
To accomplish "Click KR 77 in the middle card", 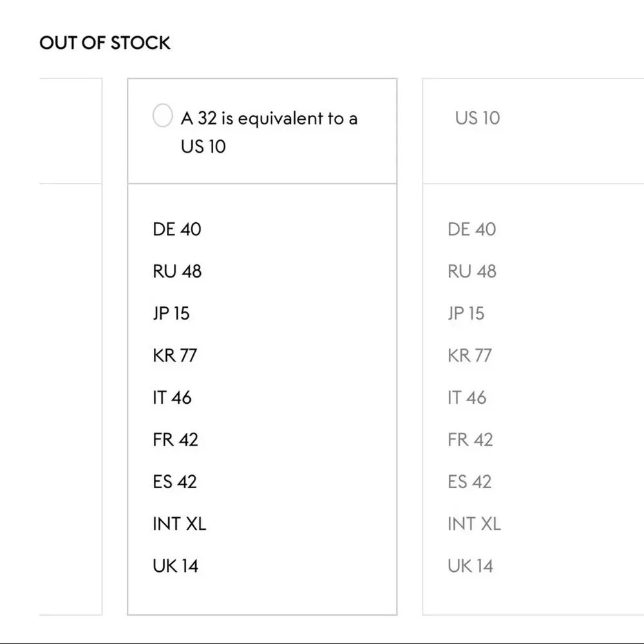I will pyautogui.click(x=175, y=355).
